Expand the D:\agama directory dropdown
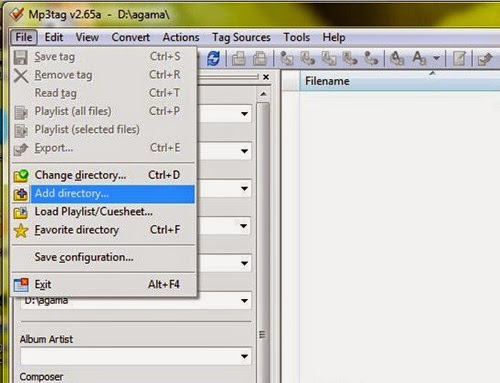The height and width of the screenshot is (383, 500). click(x=244, y=301)
